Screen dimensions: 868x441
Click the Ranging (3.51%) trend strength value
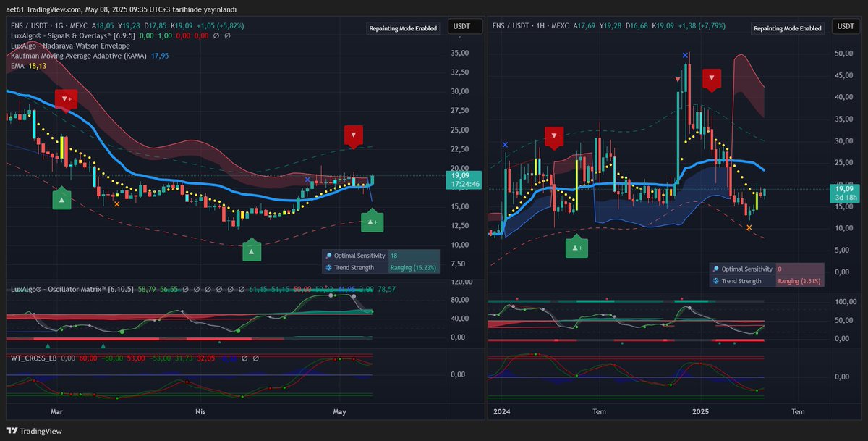pos(799,281)
